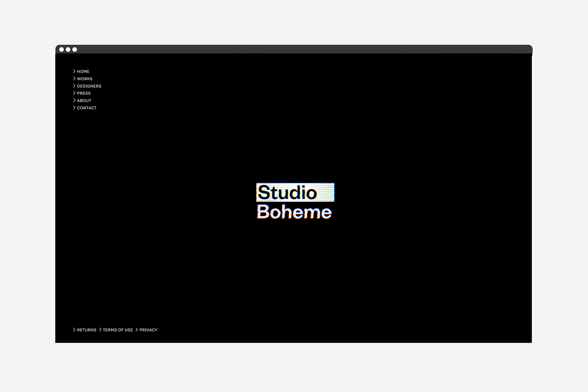
Task: Click the CONTACT navigation link
Action: pos(87,108)
